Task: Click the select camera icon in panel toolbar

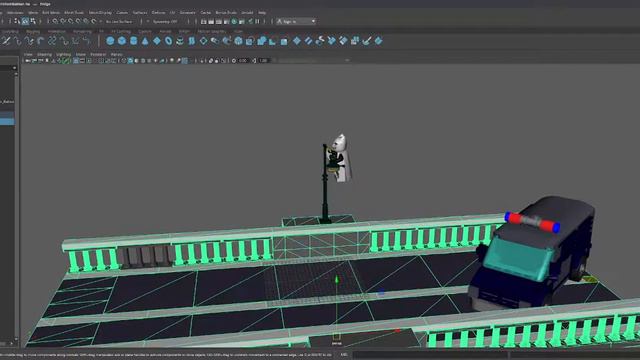Action: coord(28,60)
